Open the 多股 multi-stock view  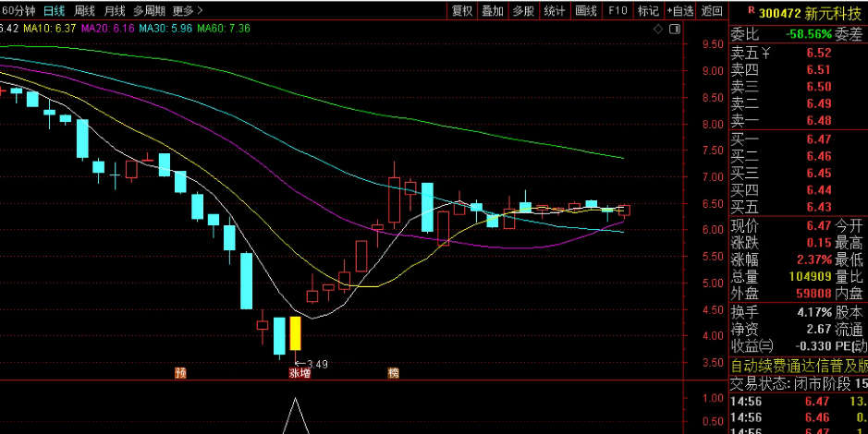pos(524,10)
